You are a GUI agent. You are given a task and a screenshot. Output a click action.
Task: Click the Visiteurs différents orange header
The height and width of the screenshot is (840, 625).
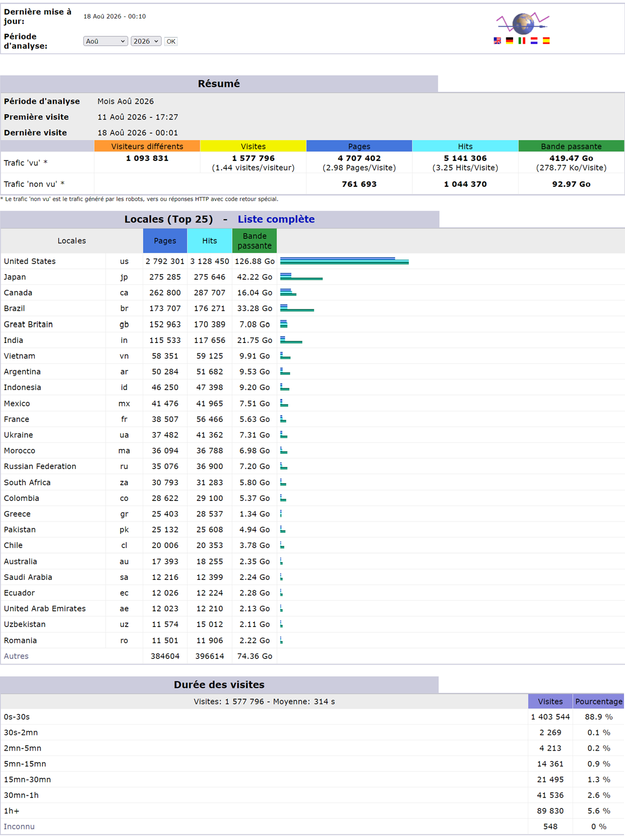[x=147, y=146]
